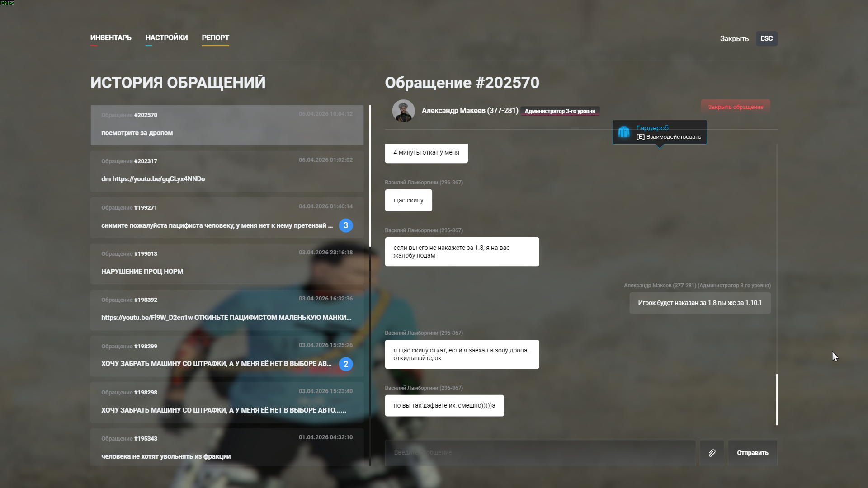Open the ИНВЕНТАРЬ tab
The image size is (868, 488).
pyautogui.click(x=111, y=38)
